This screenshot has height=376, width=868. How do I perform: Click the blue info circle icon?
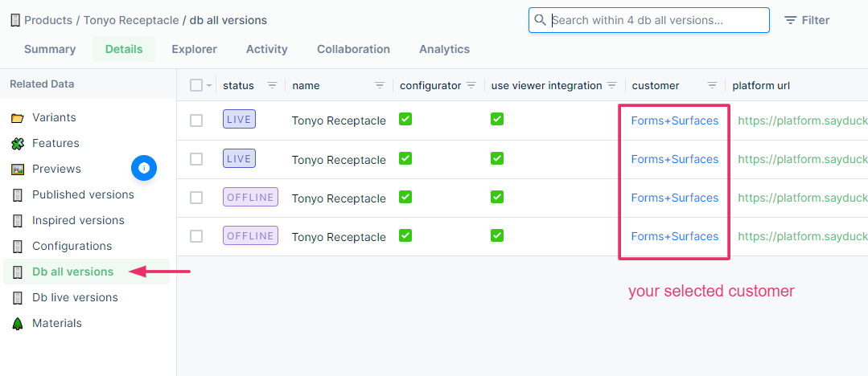click(144, 168)
